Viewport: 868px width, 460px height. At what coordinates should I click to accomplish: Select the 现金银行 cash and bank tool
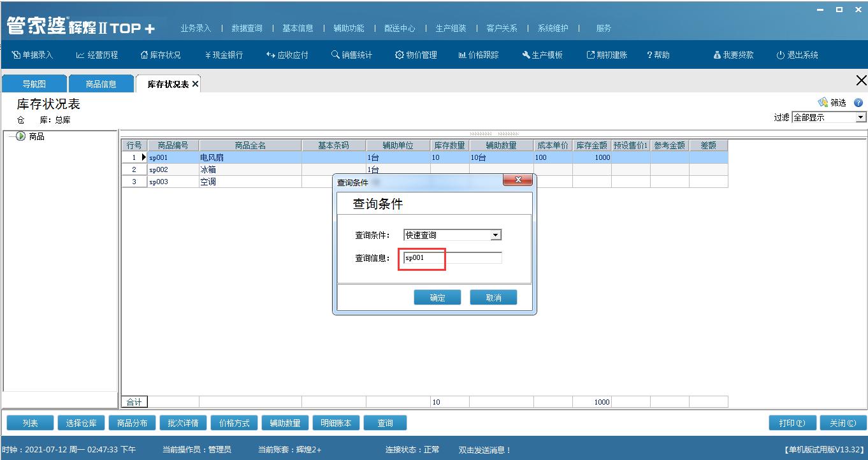(x=224, y=55)
